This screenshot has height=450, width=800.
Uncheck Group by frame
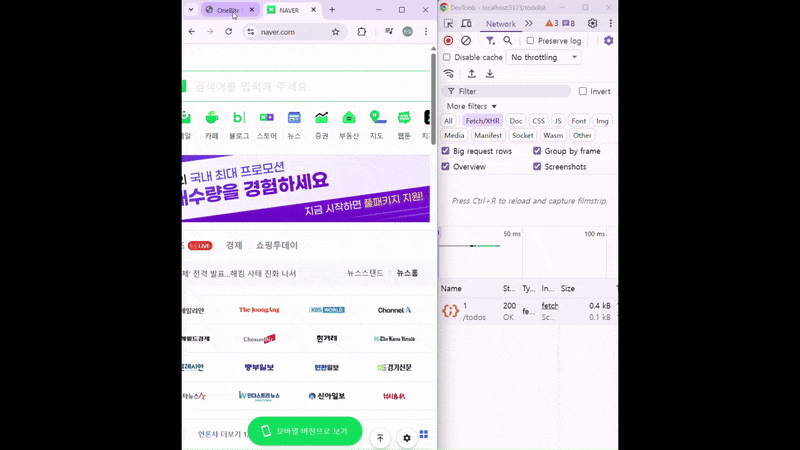pyautogui.click(x=537, y=151)
